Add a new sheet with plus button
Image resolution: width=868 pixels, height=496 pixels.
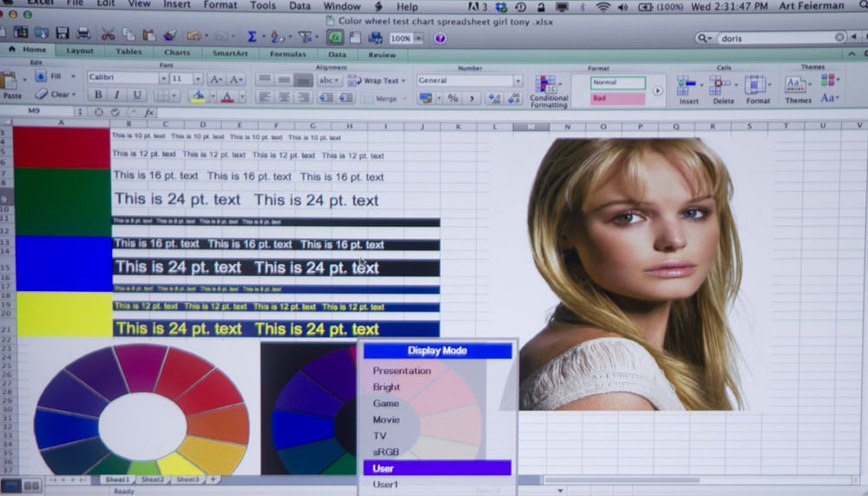[x=213, y=479]
